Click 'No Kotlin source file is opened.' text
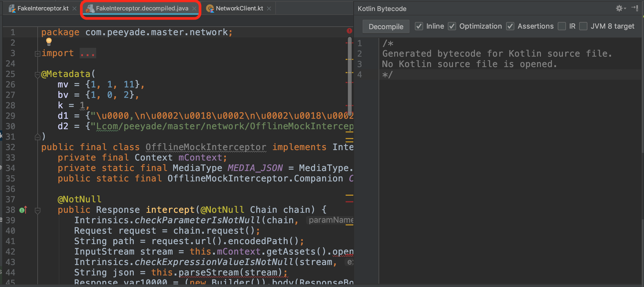This screenshot has height=287, width=644. (470, 64)
